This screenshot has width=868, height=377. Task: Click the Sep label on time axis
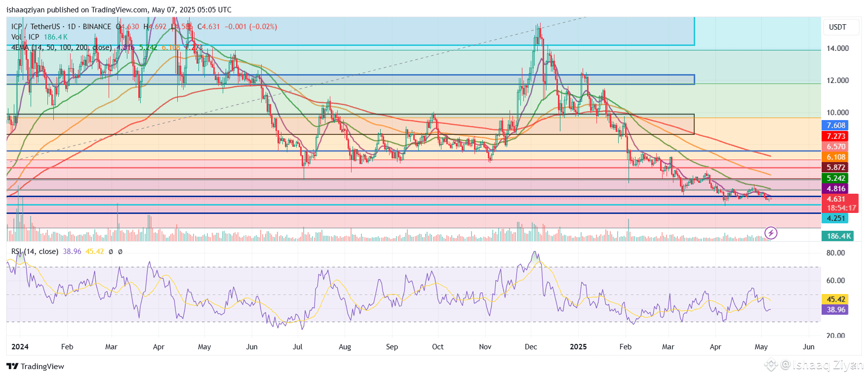click(x=392, y=347)
